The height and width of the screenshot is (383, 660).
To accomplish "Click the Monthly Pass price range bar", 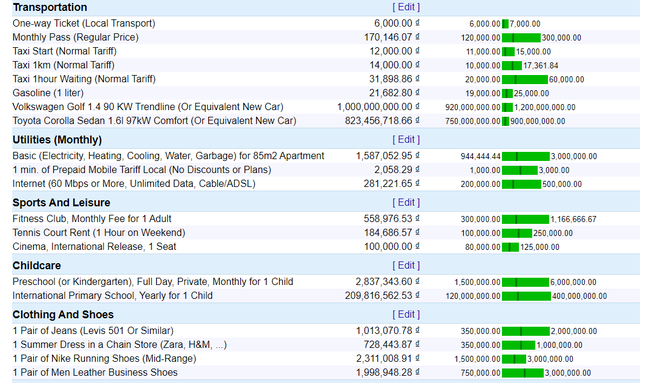I will tap(521, 38).
